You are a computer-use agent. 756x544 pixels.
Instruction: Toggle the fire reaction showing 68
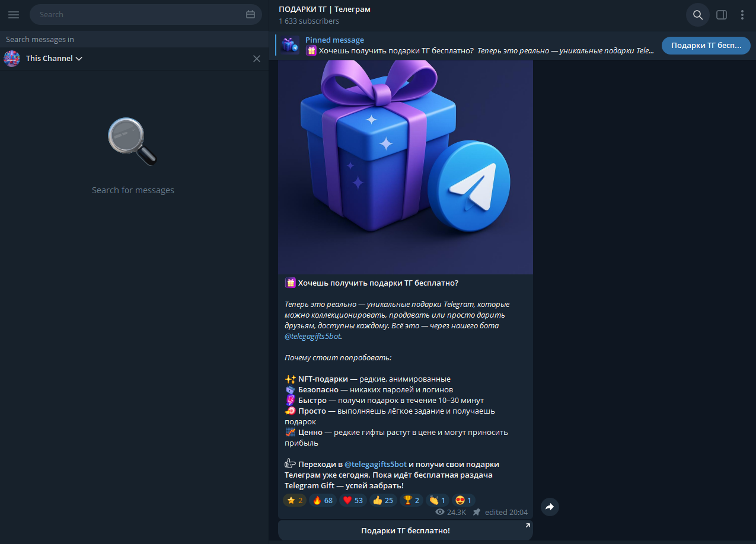coord(323,500)
